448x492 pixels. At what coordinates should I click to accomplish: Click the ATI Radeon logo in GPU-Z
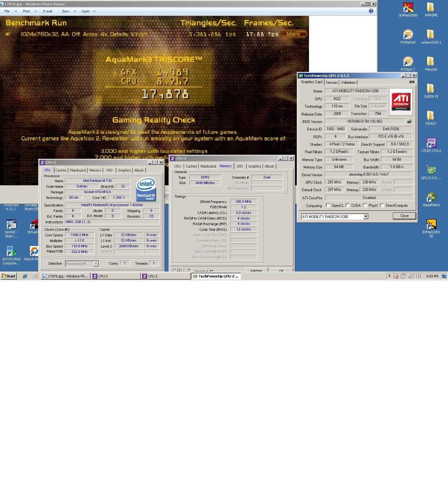pos(401,101)
